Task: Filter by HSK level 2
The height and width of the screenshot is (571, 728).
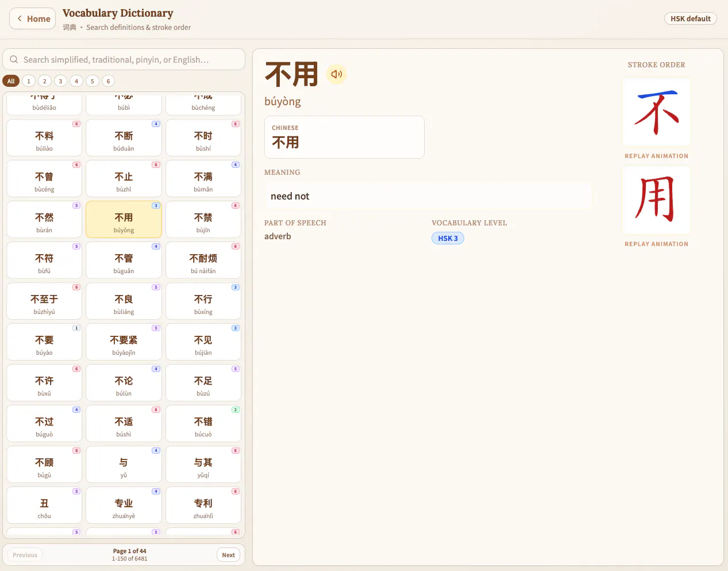Action: pos(45,81)
